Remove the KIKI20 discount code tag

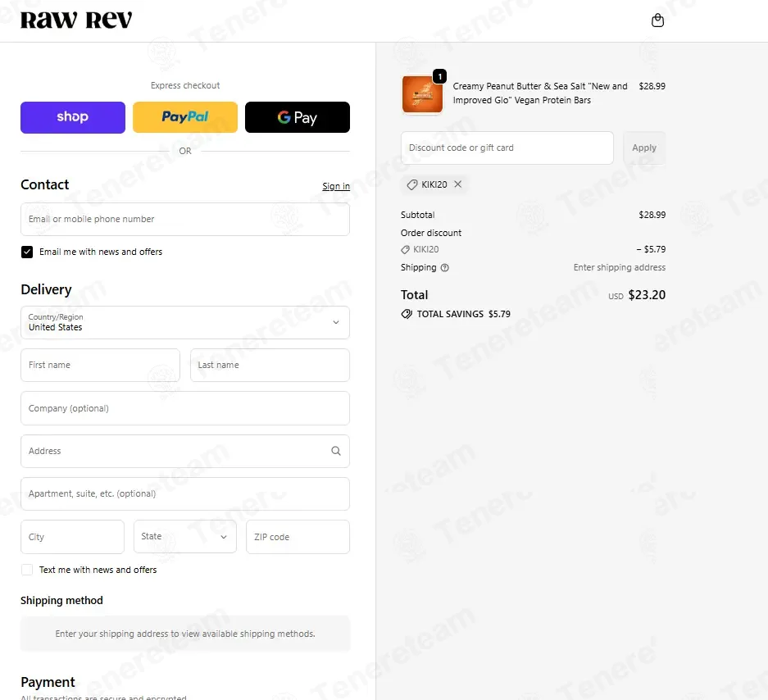(457, 184)
